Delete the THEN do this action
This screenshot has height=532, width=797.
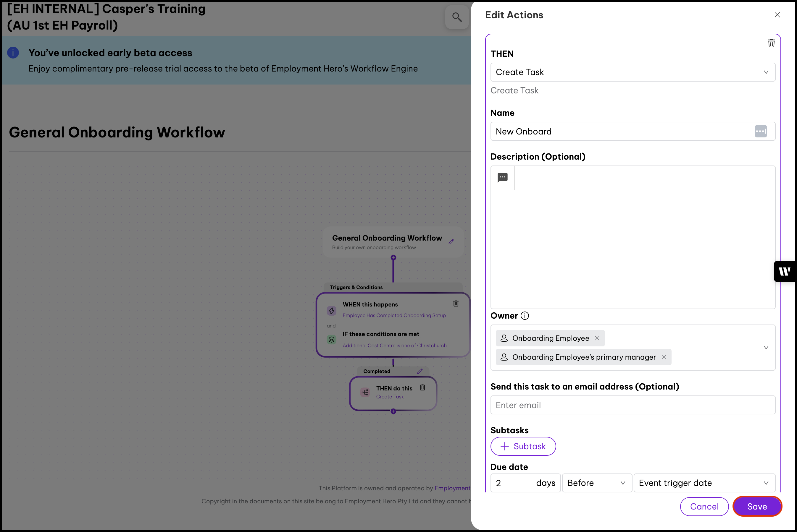[x=422, y=387]
